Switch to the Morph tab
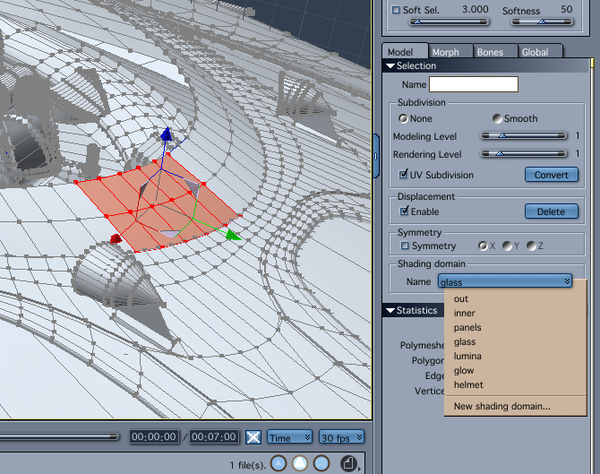Screen dimensions: 600x474 click(x=450, y=51)
